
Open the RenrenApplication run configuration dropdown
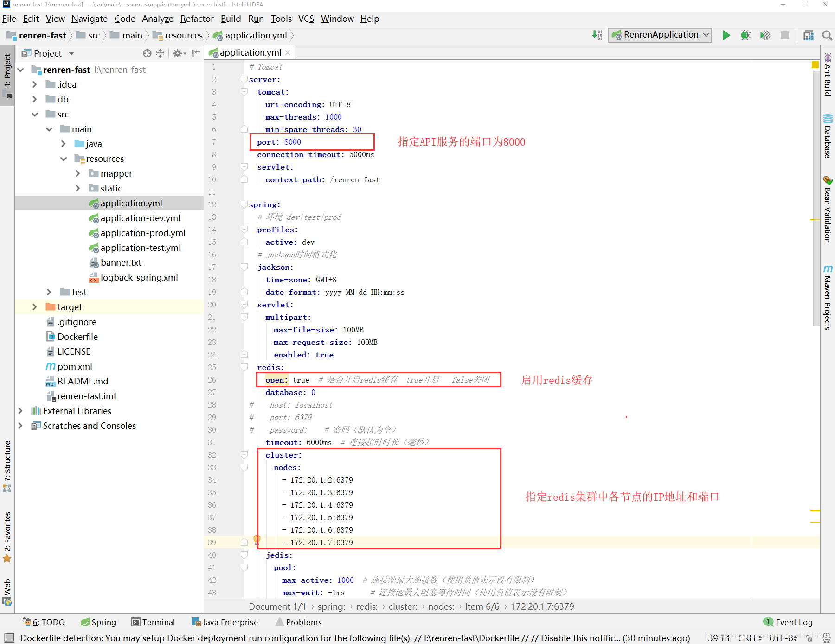pyautogui.click(x=661, y=35)
